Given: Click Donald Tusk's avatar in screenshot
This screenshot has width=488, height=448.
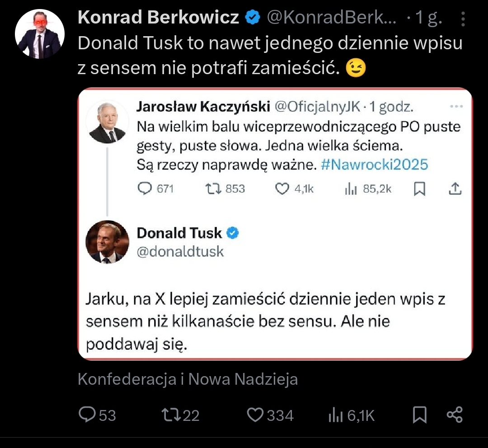Looking at the screenshot, I should coord(107,242).
